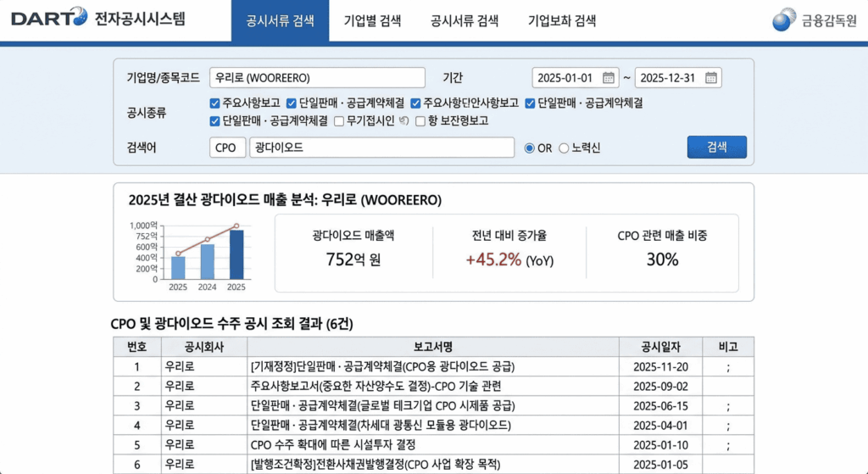Open the calendar picker for 2025-12-31
The width and height of the screenshot is (868, 474).
pyautogui.click(x=711, y=77)
